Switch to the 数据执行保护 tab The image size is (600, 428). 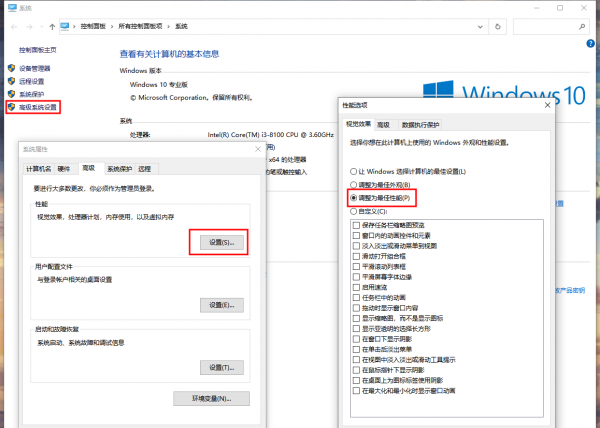[420, 125]
